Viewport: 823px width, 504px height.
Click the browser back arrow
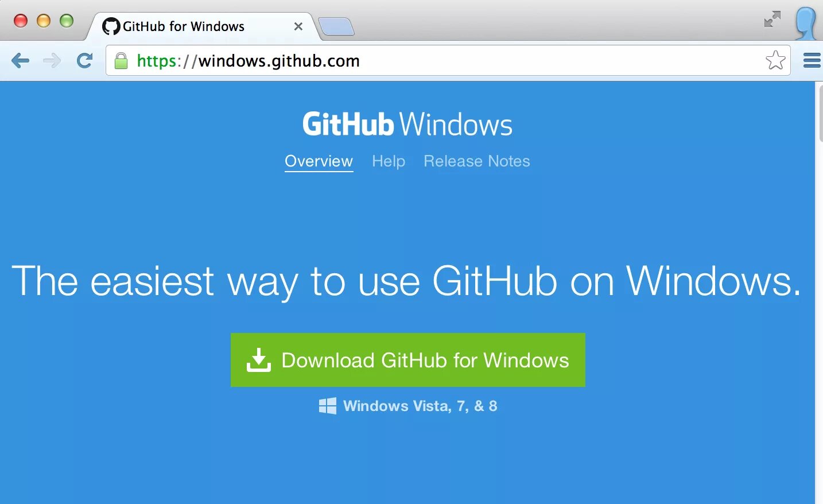click(20, 60)
